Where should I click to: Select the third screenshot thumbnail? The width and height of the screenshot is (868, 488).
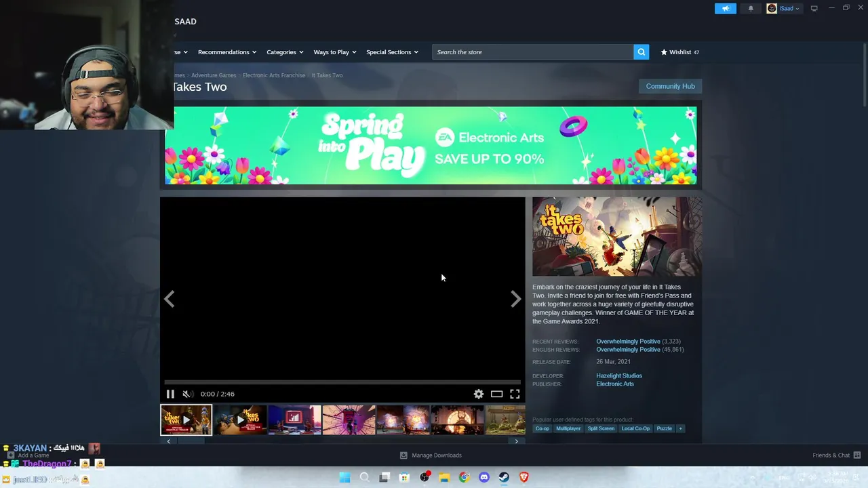click(x=294, y=420)
